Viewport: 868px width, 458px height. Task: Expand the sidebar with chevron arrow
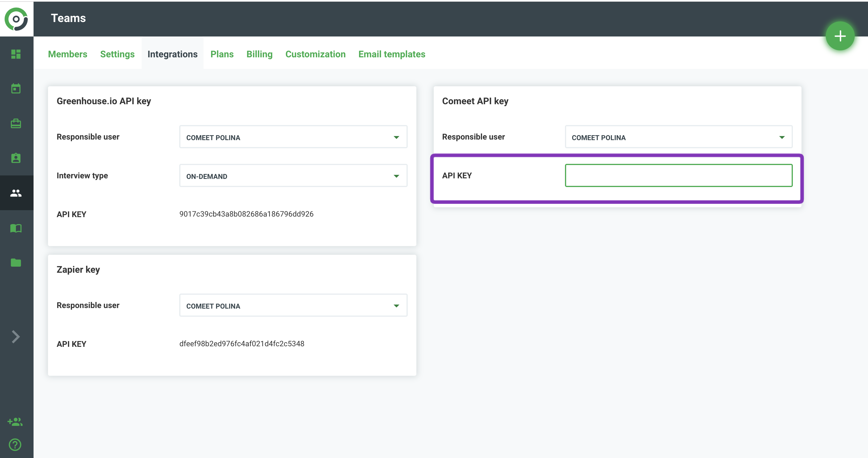point(16,337)
